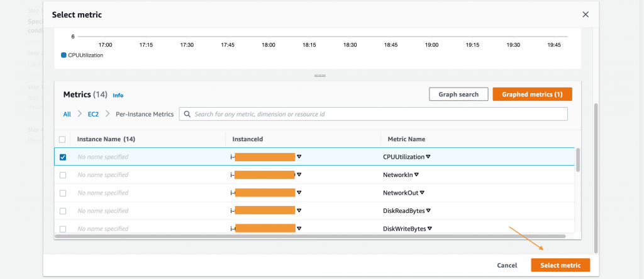Click the horizontal scrollbar of metrics table
The image size is (644, 279).
[310, 236]
